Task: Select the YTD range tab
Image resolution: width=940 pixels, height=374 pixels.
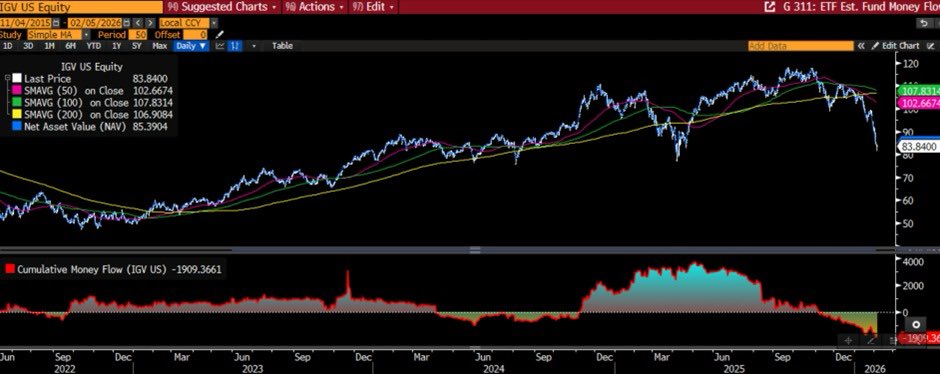Action: [x=93, y=46]
